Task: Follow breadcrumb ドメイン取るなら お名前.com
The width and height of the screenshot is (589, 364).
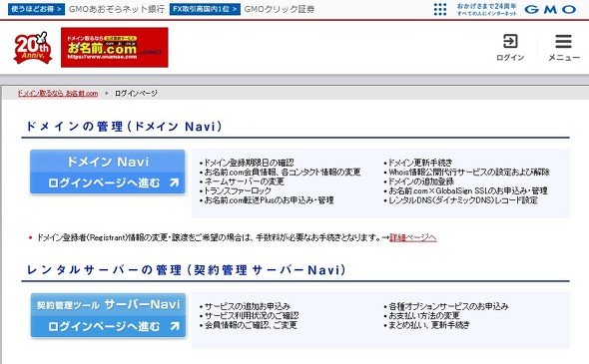Action: click(x=58, y=93)
